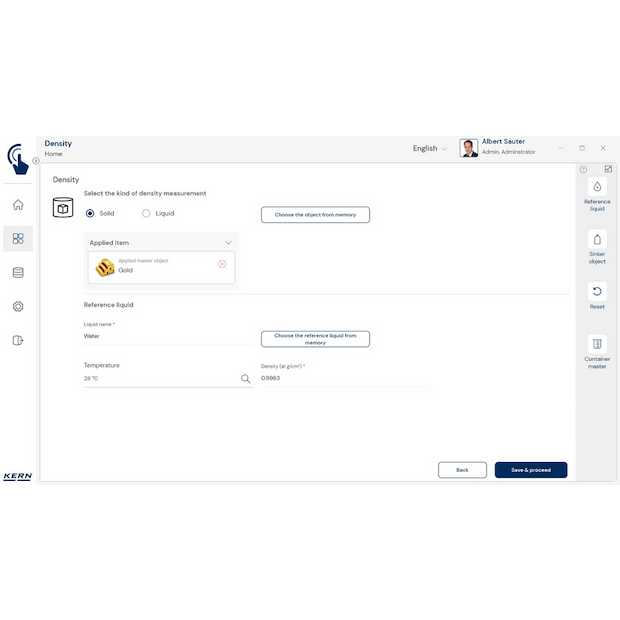The height and width of the screenshot is (620, 620).
Task: Click the Save & proceed button
Action: coord(530,469)
